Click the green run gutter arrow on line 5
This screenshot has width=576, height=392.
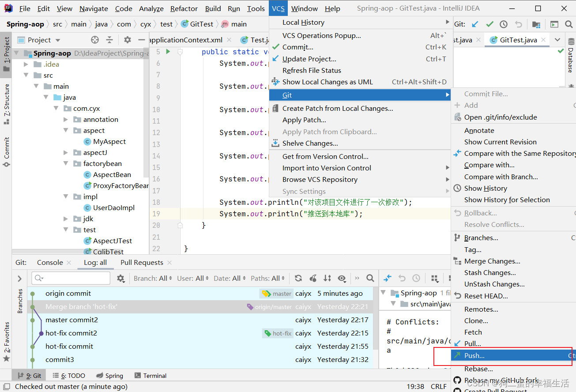168,52
